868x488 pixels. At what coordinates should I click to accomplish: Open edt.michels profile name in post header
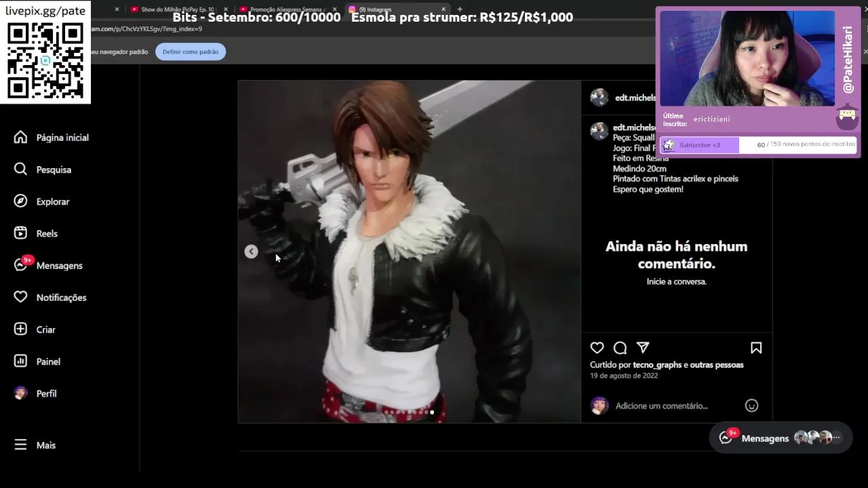(x=635, y=98)
